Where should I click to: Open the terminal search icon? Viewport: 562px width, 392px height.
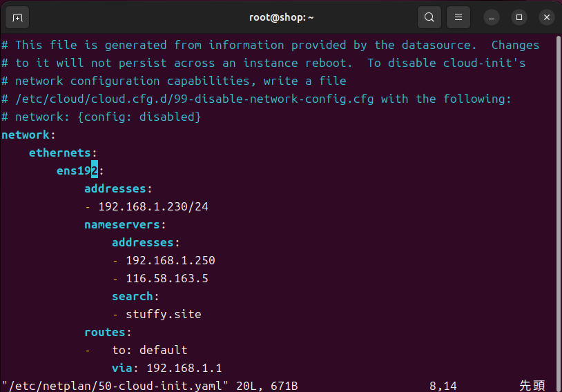point(429,17)
